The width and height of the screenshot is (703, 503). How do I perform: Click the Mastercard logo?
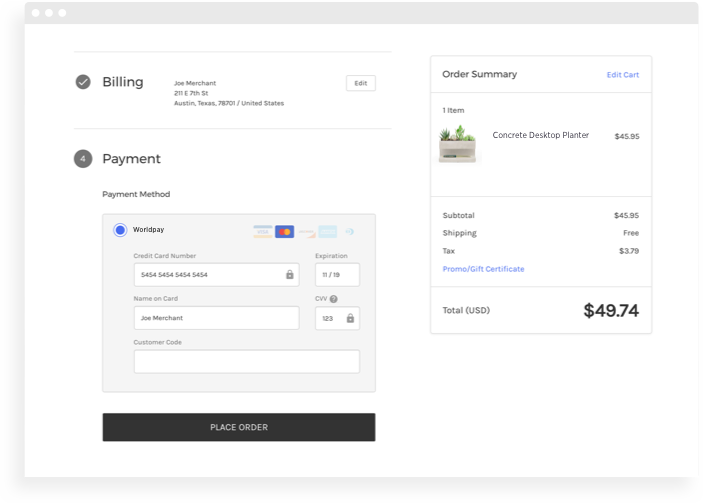[284, 231]
